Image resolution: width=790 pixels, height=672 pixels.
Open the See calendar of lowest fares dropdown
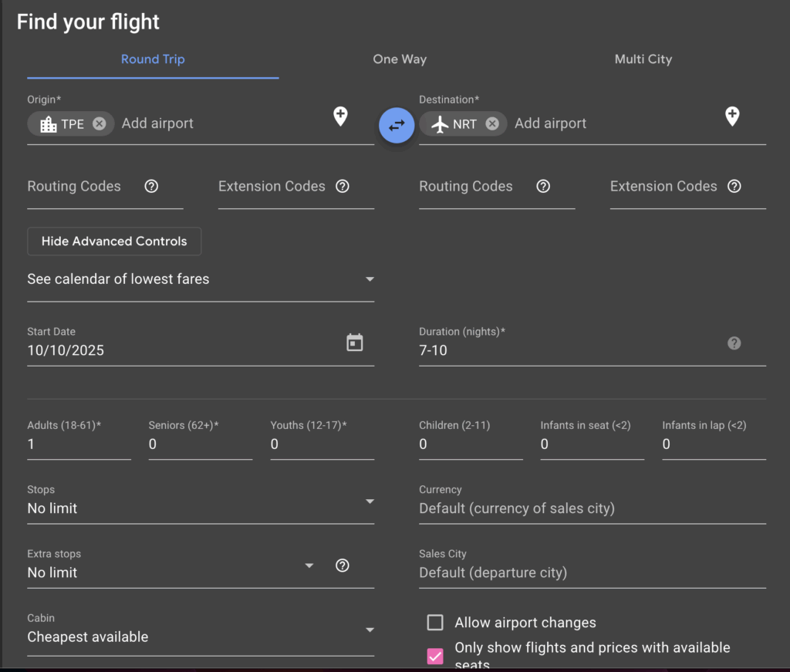click(201, 279)
